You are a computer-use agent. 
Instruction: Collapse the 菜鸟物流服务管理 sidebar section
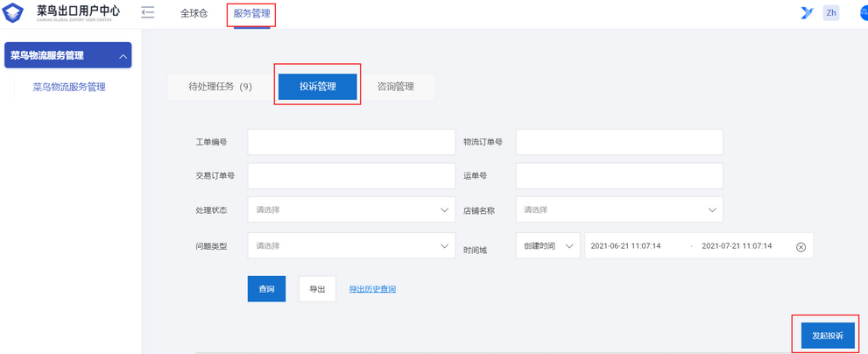[123, 56]
